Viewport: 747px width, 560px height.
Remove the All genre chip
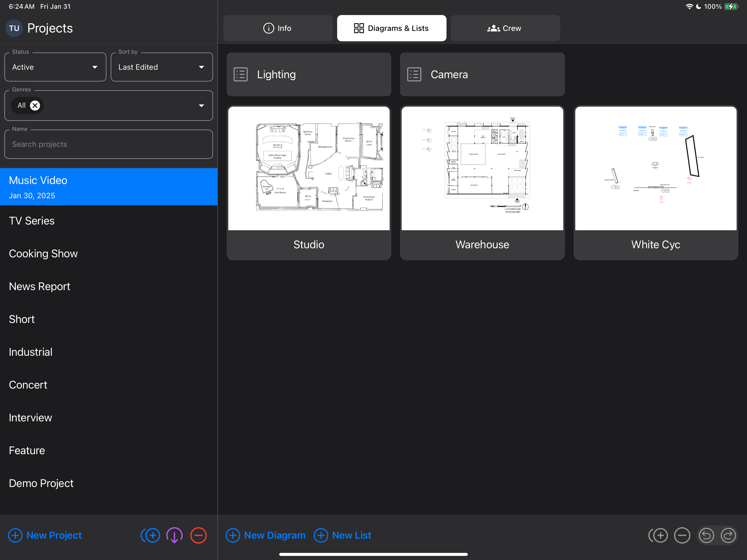click(x=35, y=105)
